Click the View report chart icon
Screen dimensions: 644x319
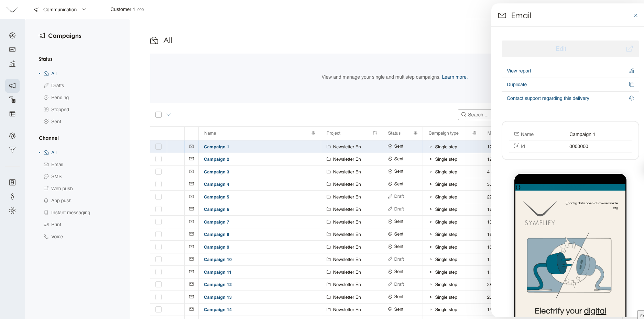631,71
